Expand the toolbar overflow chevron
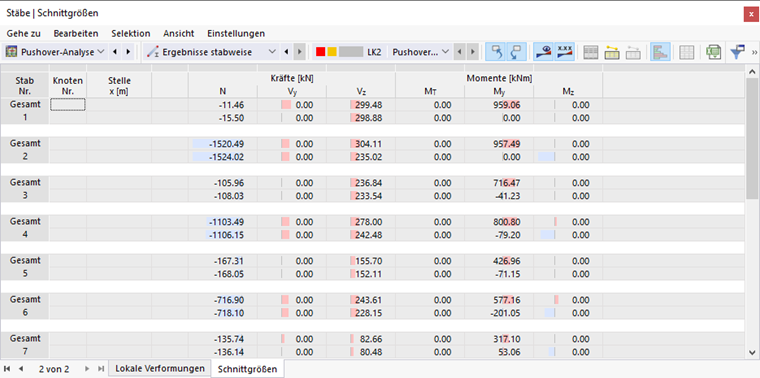Image resolution: width=760 pixels, height=378 pixels. pyautogui.click(x=754, y=52)
